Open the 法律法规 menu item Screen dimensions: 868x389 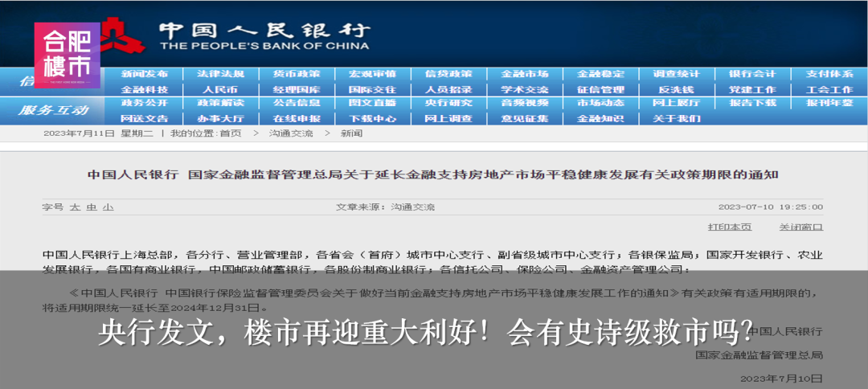pos(220,74)
